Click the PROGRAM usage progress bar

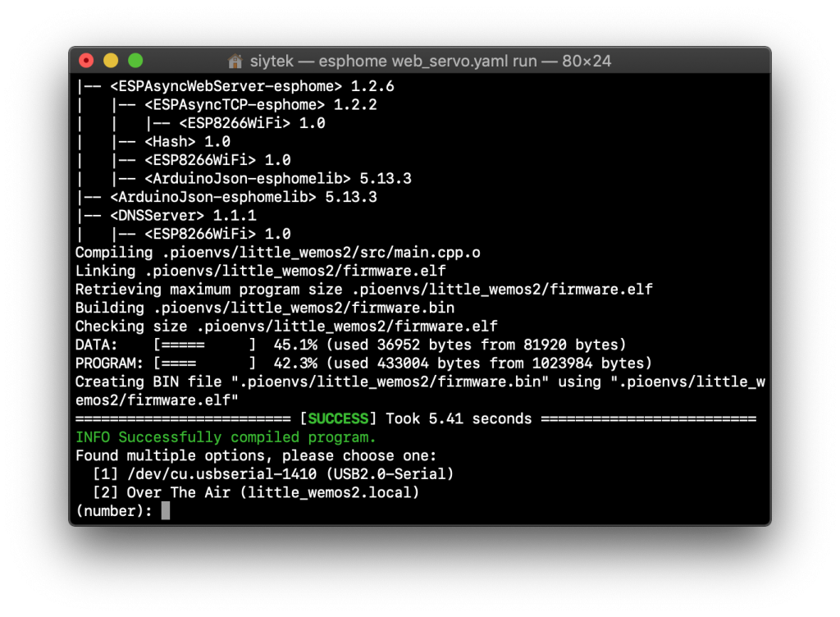coord(204,363)
